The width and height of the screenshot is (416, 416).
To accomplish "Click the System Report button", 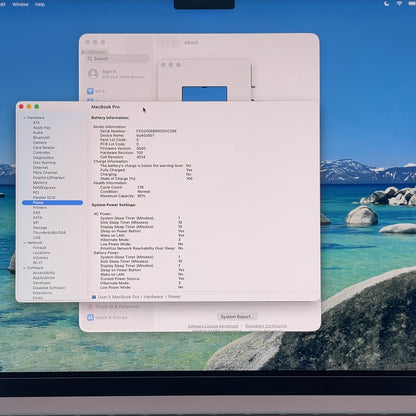I will 237,317.
